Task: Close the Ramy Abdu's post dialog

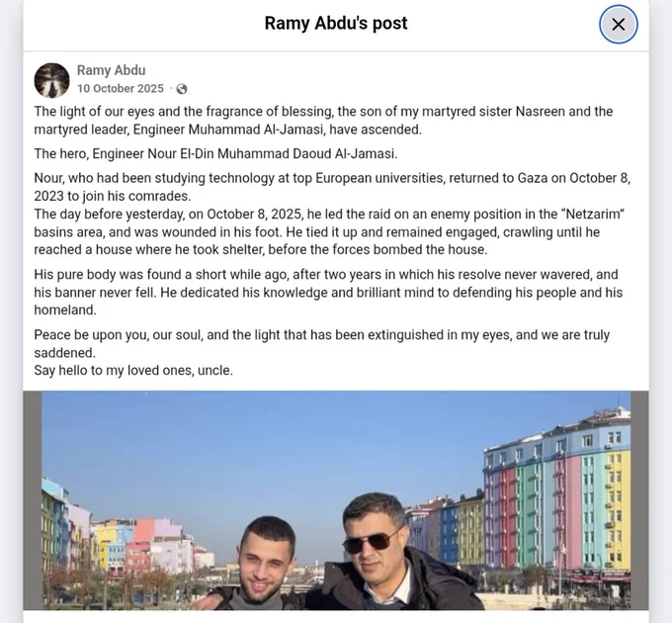Action: coord(618,25)
